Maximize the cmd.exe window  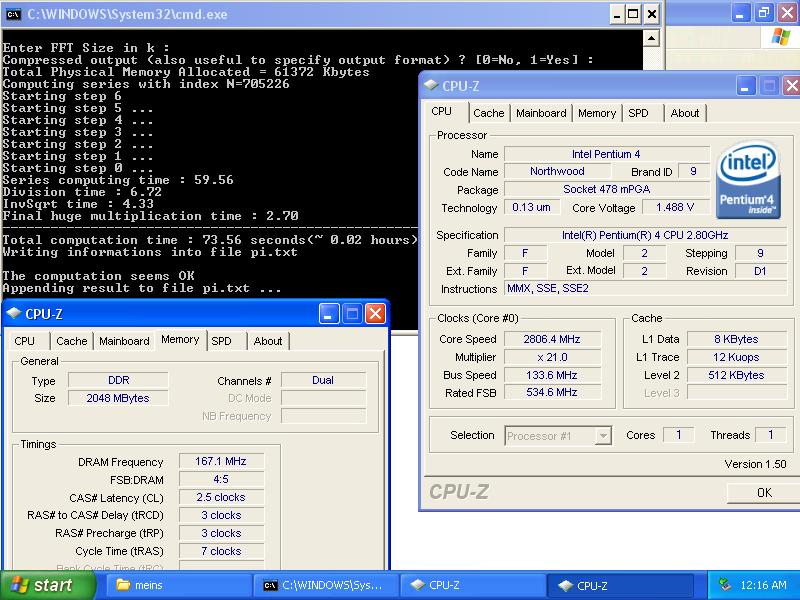coord(633,14)
